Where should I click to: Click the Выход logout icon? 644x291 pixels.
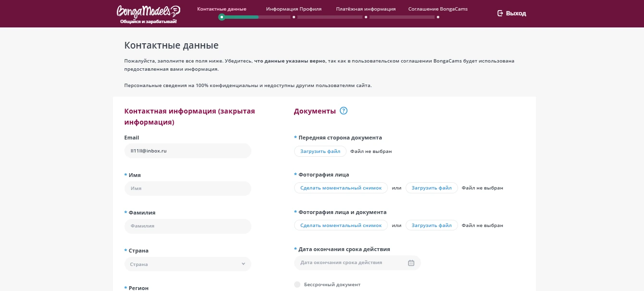[500, 13]
